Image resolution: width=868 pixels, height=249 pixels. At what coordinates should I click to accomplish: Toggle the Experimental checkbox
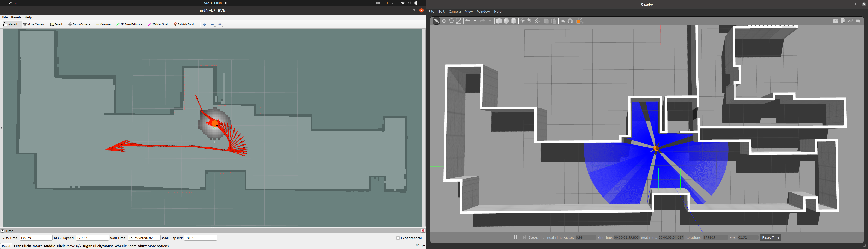click(398, 238)
